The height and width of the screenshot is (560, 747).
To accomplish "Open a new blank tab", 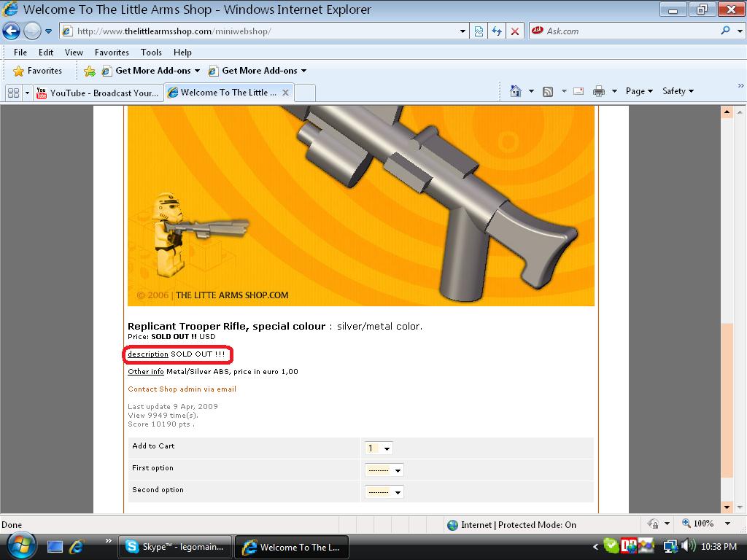I will (305, 93).
